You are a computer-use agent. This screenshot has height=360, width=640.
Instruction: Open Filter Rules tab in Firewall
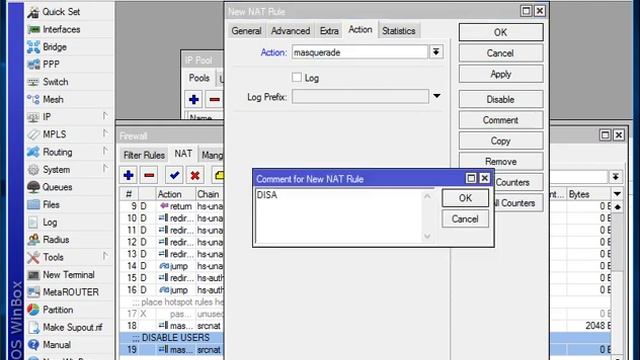(144, 155)
